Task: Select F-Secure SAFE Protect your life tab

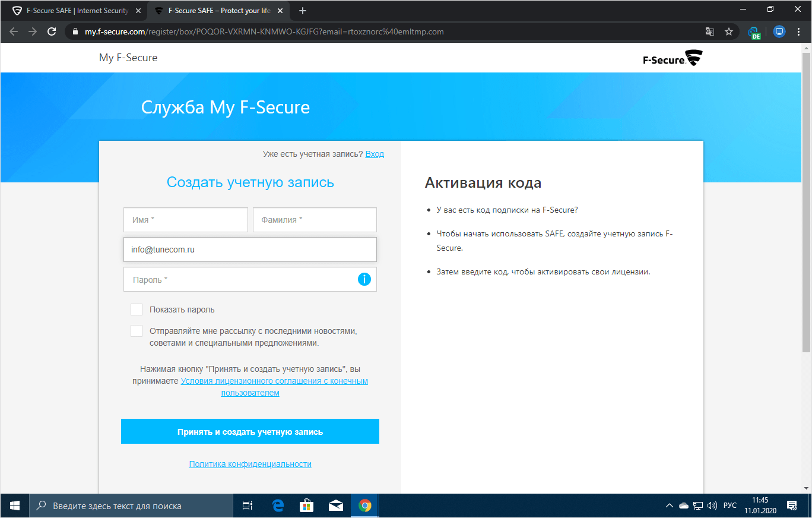Action: click(218, 11)
